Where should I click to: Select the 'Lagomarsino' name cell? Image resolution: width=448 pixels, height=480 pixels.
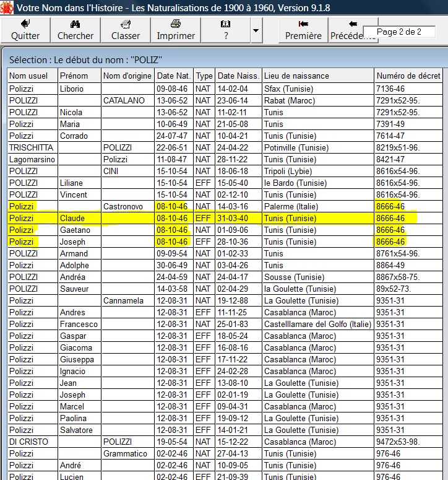[x=32, y=160]
